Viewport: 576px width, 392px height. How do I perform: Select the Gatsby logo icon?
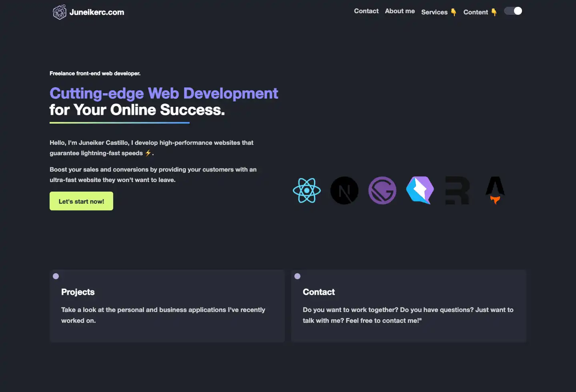(x=382, y=190)
